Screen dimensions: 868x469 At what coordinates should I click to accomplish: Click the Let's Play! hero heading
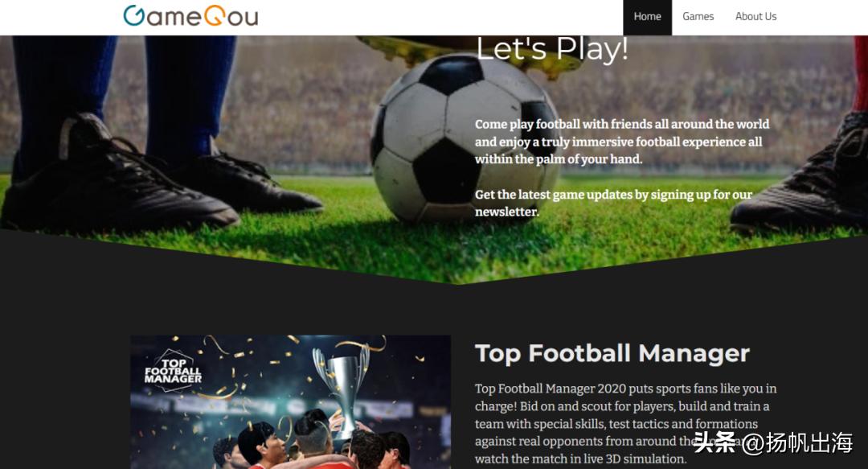pos(552,49)
